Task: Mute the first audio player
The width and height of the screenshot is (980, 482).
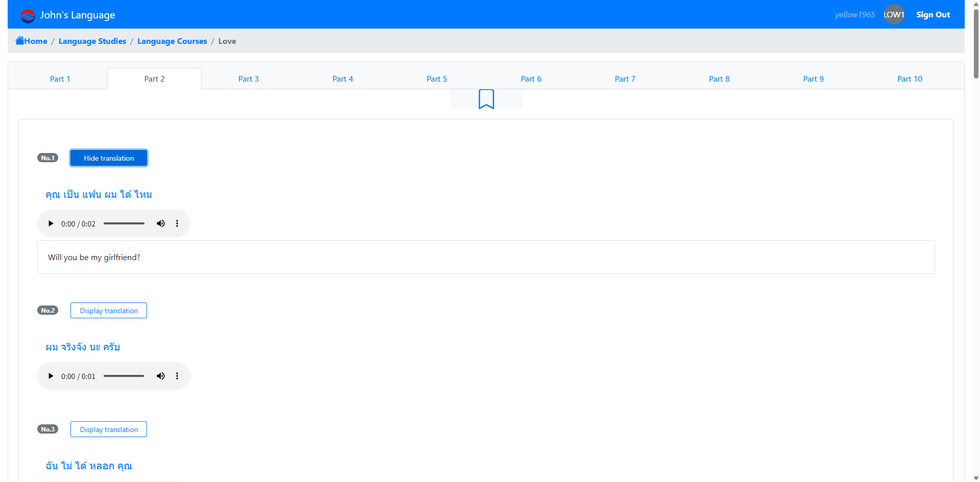Action: 161,223
